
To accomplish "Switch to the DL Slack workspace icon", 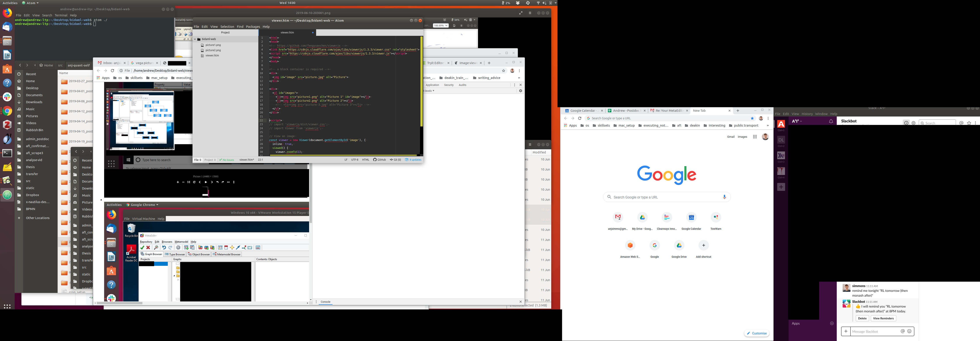I will (781, 140).
